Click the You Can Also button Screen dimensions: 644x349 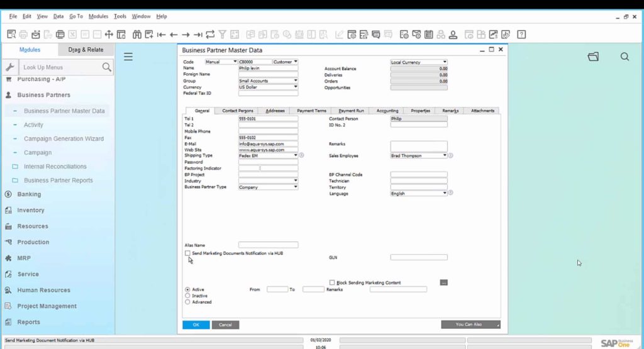(x=470, y=324)
